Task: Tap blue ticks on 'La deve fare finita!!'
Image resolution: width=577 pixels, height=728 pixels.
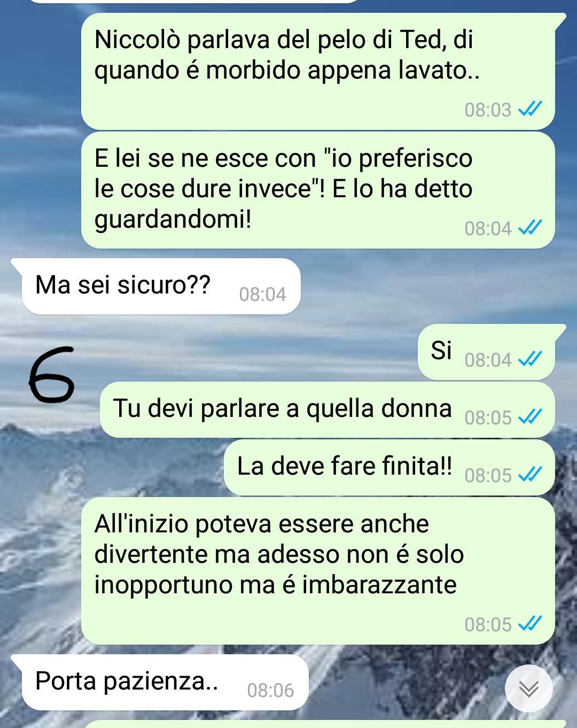Action: pos(531,475)
